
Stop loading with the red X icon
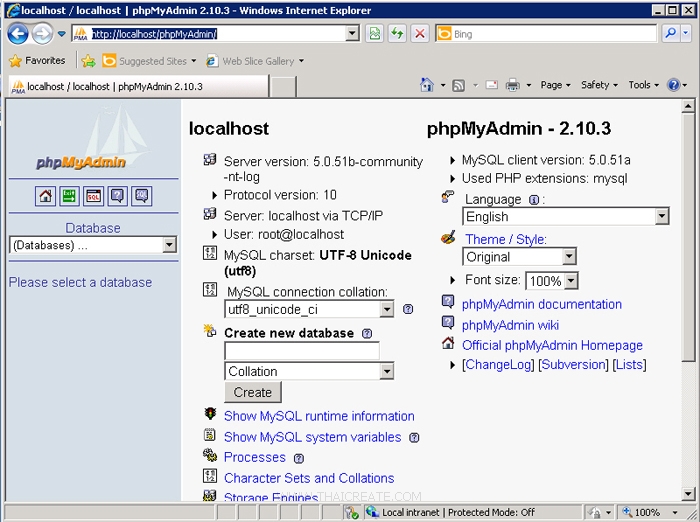pos(420,33)
